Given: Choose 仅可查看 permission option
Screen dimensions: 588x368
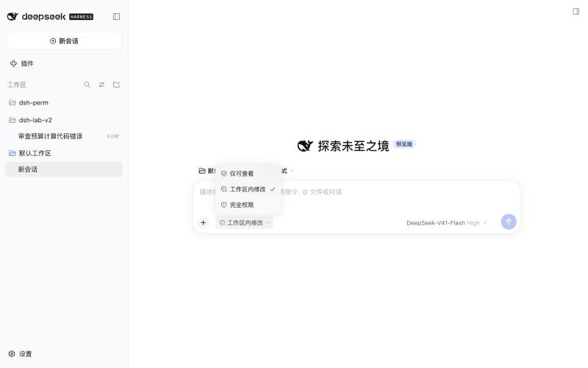Looking at the screenshot, I should click(248, 174).
